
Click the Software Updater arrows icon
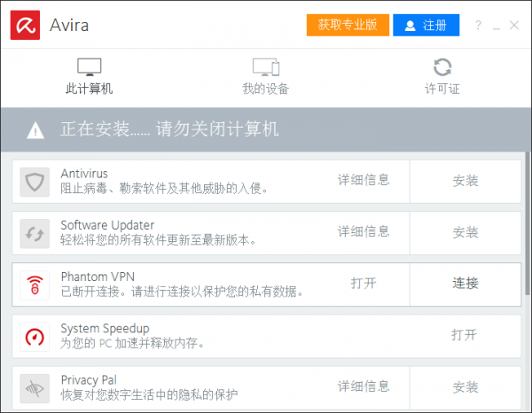[35, 234]
